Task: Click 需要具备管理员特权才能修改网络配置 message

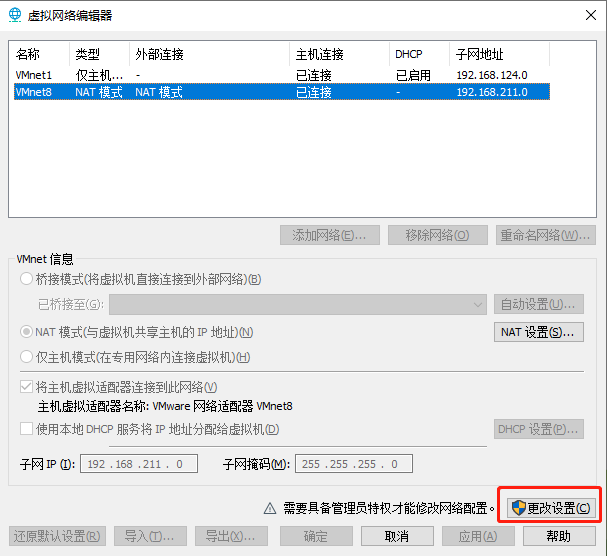Action: click(389, 508)
